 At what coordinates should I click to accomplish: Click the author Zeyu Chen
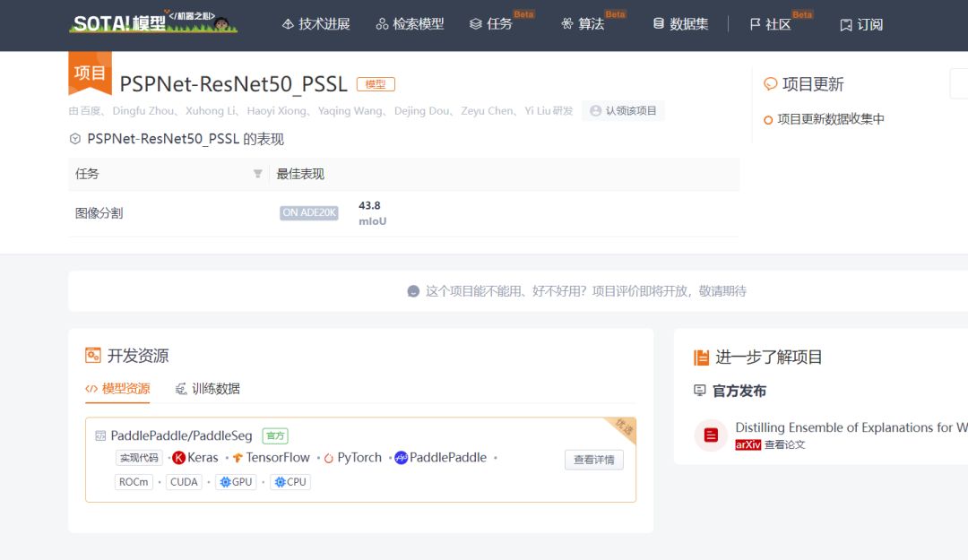point(487,111)
